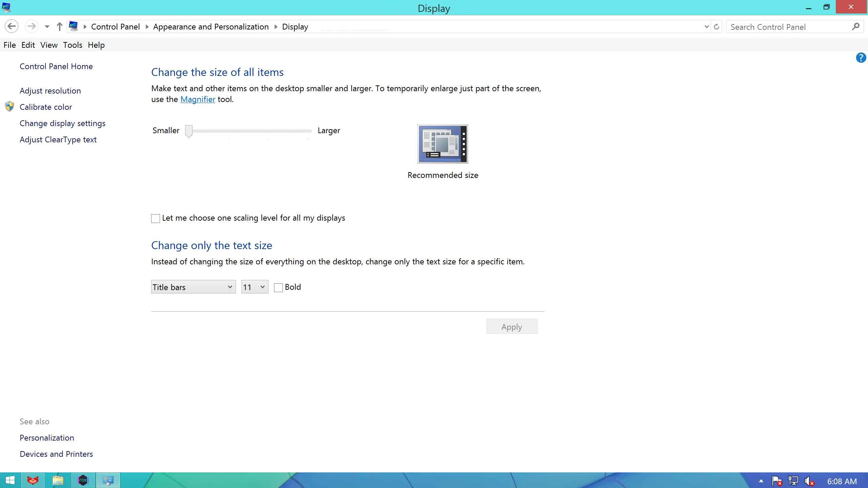Open the View menu
The width and height of the screenshot is (868, 488).
(49, 45)
